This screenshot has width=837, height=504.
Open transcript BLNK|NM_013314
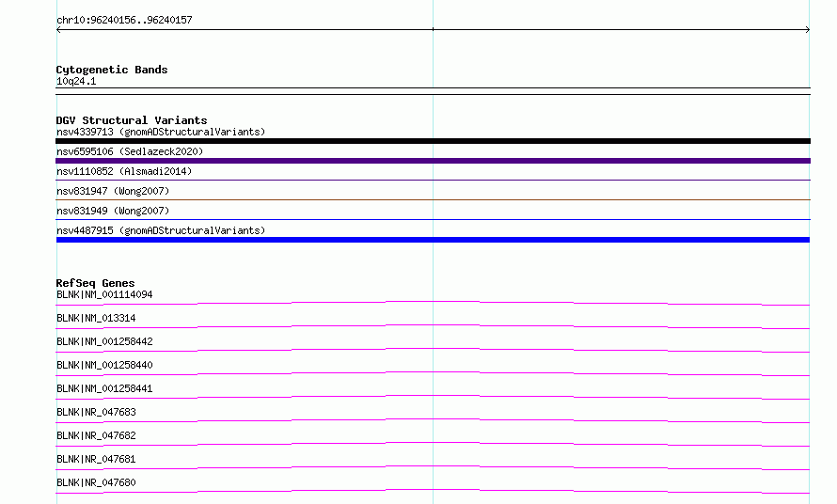tap(96, 318)
